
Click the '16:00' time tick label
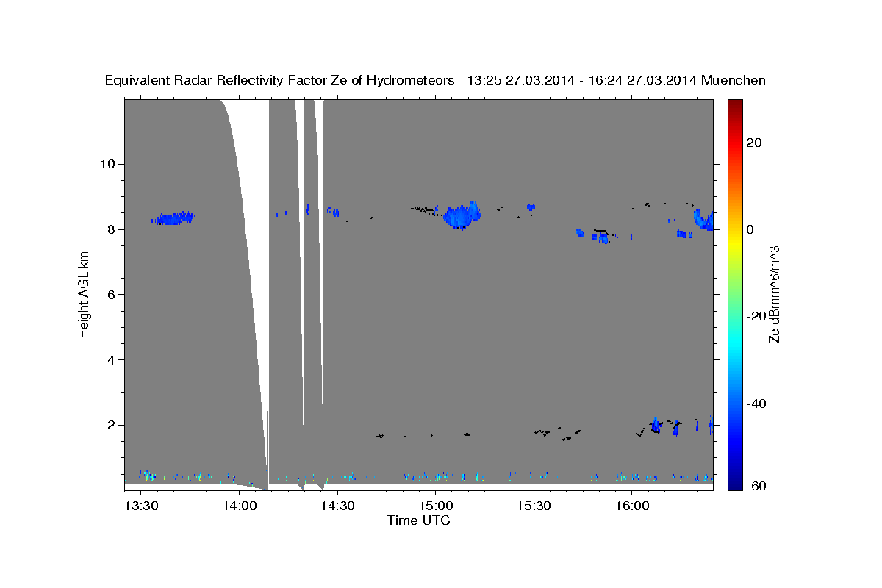coord(631,506)
